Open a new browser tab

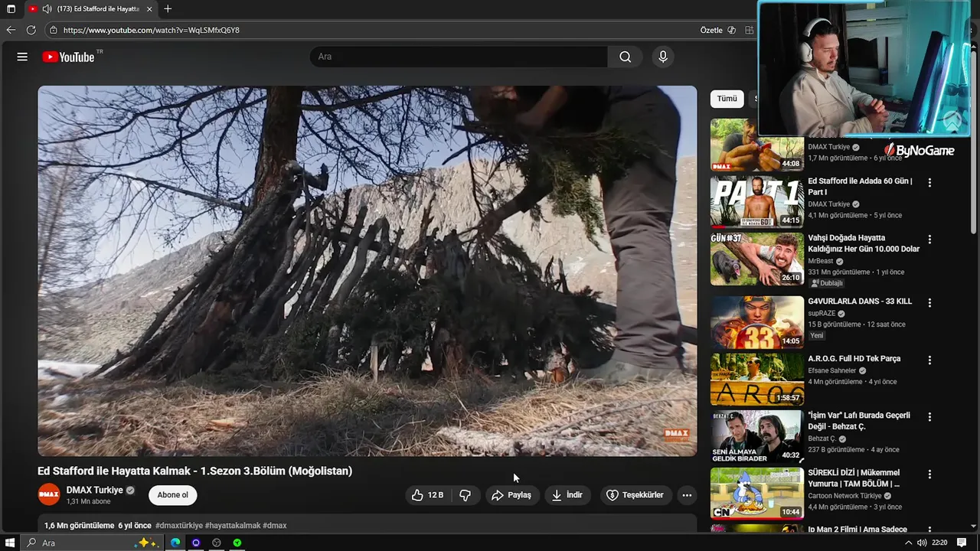[x=168, y=9]
